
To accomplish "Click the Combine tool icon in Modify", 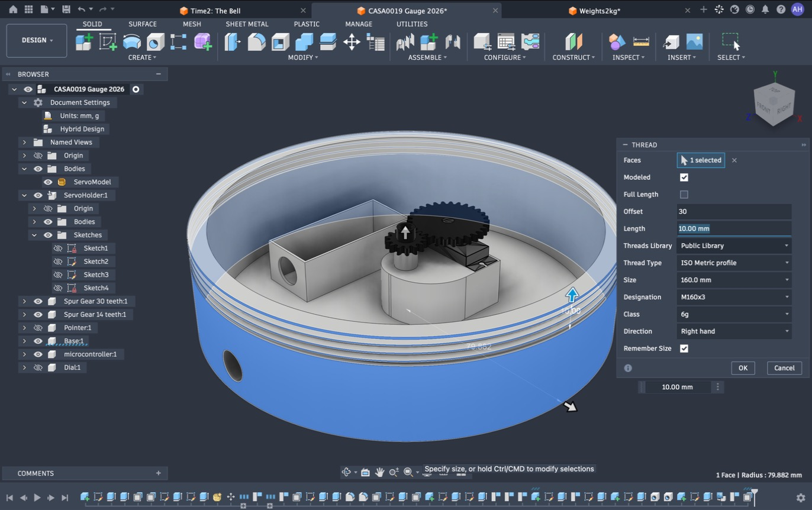I will pyautogui.click(x=304, y=42).
